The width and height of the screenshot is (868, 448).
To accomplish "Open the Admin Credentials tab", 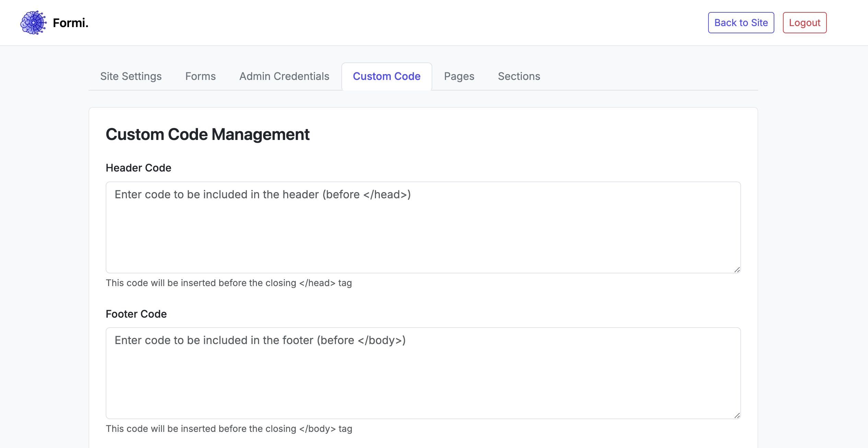I will tap(284, 76).
